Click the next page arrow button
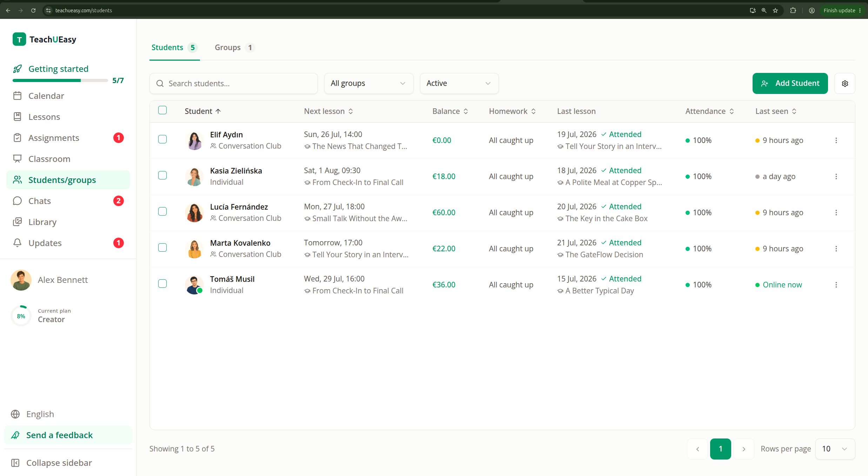Viewport: 868px width, 476px height. click(743, 449)
